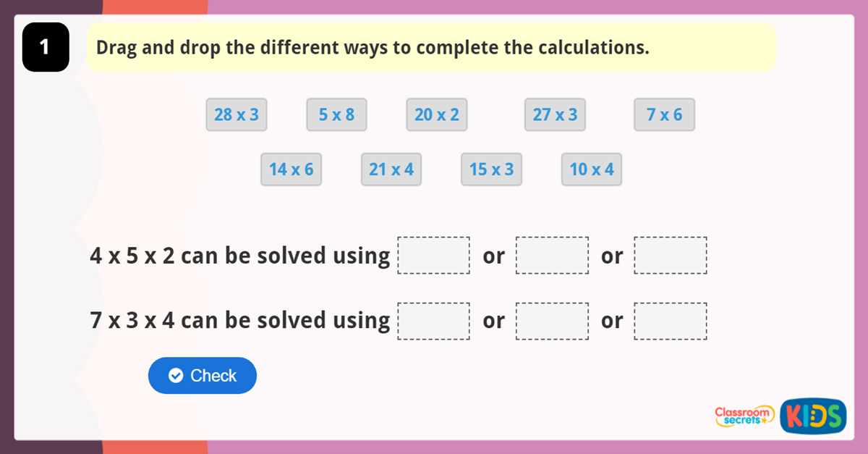Click third drop box for 4 x 5 x 2
Viewport: 868px width, 454px height.
[x=671, y=256]
